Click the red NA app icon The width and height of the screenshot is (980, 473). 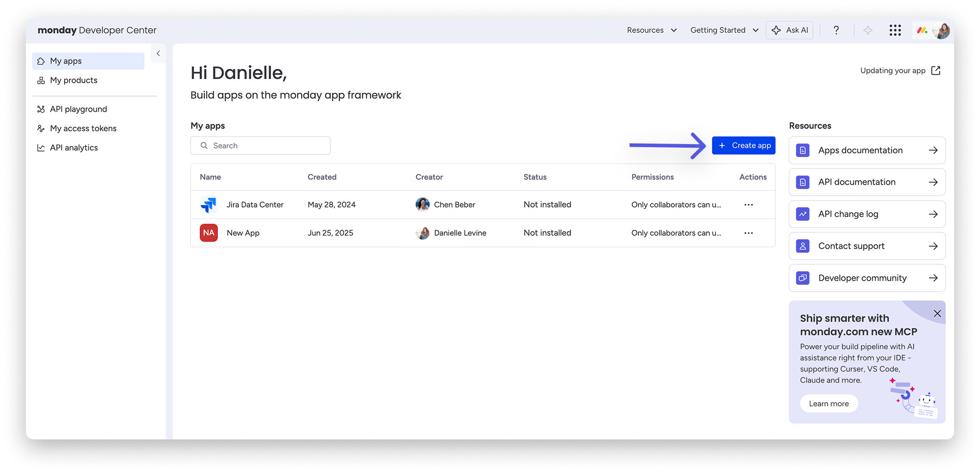(209, 233)
